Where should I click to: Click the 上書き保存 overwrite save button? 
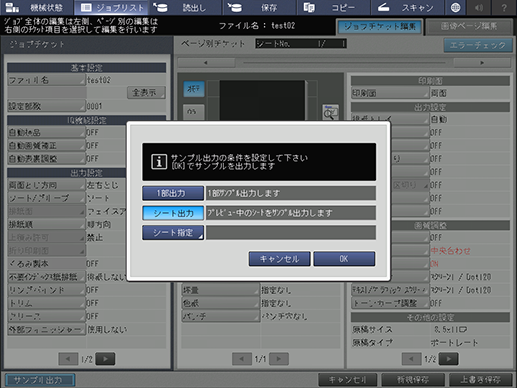pyautogui.click(x=480, y=380)
